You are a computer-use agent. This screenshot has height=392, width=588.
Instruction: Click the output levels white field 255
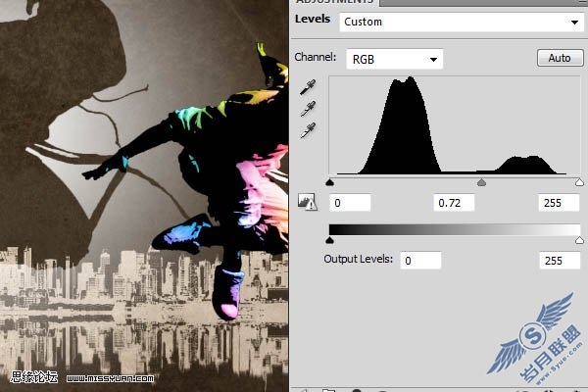click(x=560, y=261)
